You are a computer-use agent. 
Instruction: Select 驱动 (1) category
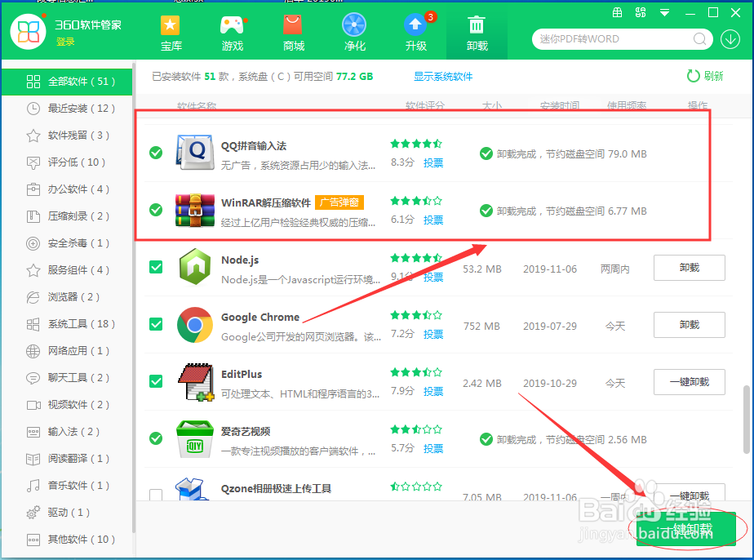click(67, 513)
